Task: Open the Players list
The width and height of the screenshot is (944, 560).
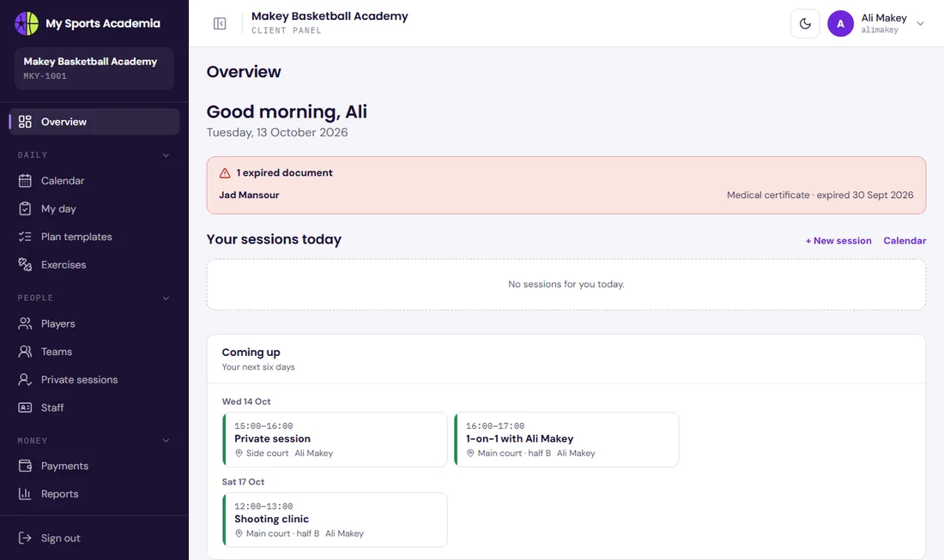Action: [94, 323]
